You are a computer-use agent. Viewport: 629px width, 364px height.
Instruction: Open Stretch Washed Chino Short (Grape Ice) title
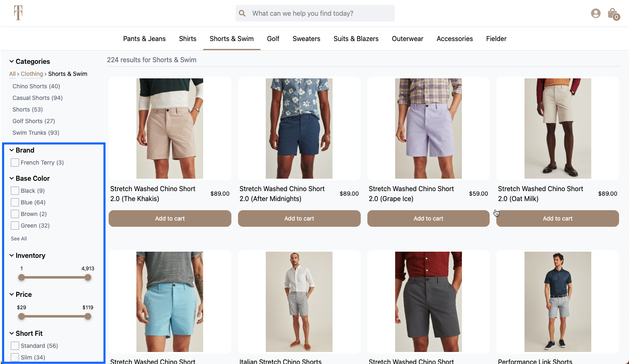pos(411,194)
